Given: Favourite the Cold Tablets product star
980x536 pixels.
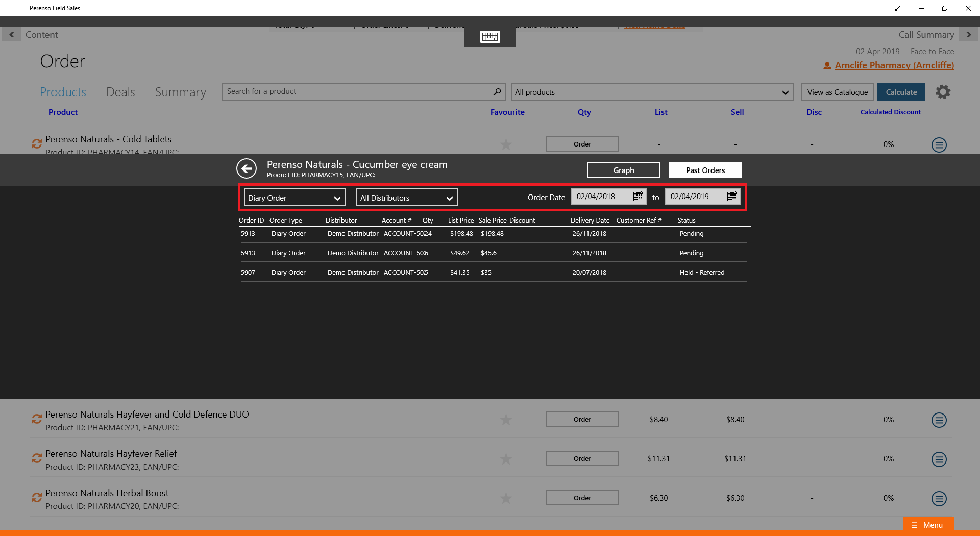Looking at the screenshot, I should pyautogui.click(x=506, y=144).
